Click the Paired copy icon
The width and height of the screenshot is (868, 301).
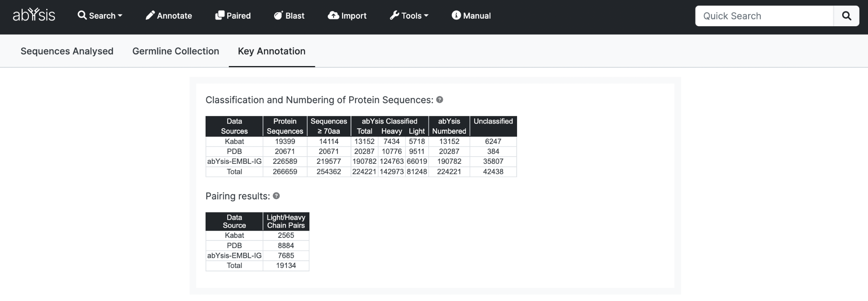click(x=220, y=16)
